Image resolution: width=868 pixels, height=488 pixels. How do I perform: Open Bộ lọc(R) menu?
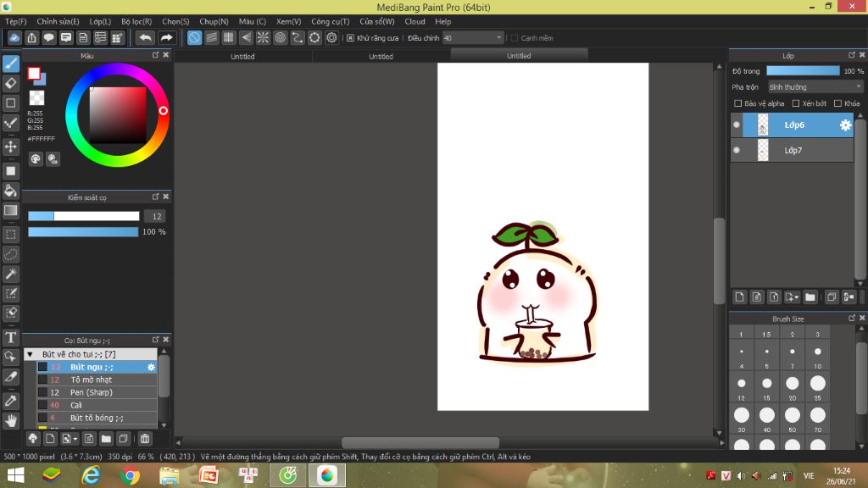136,21
